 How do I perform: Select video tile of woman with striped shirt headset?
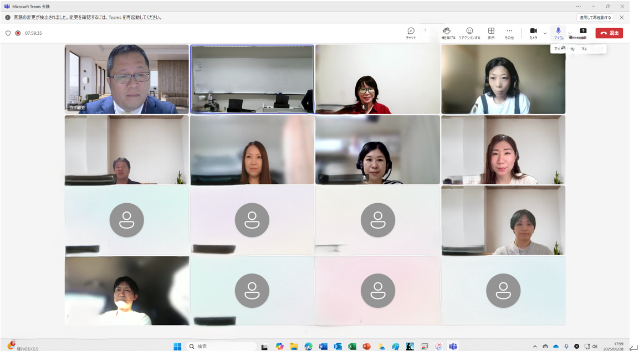point(377,149)
